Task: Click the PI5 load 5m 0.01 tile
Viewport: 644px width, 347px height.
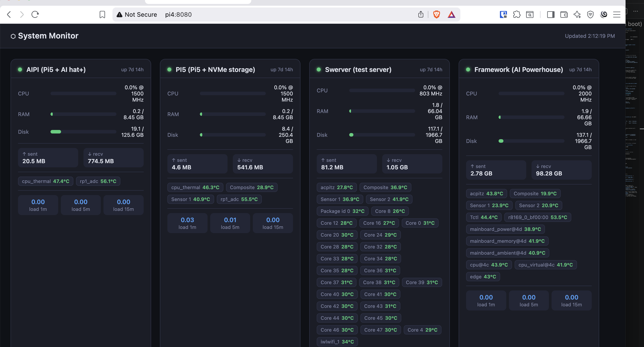Action: [x=230, y=223]
